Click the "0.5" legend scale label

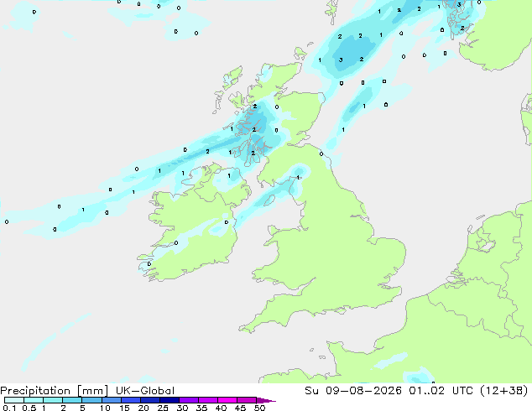[29, 408]
